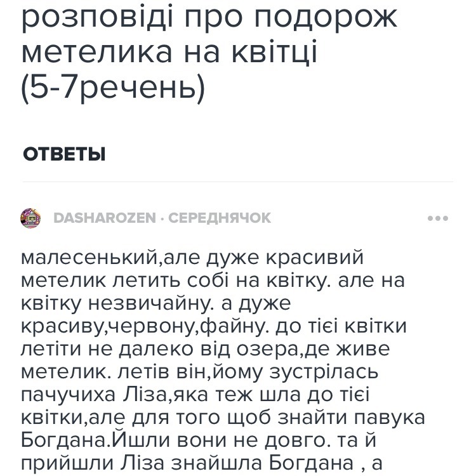Click the line 'квітку незвичайну. а дуже'
This screenshot has height=476, width=476.
[x=155, y=303]
